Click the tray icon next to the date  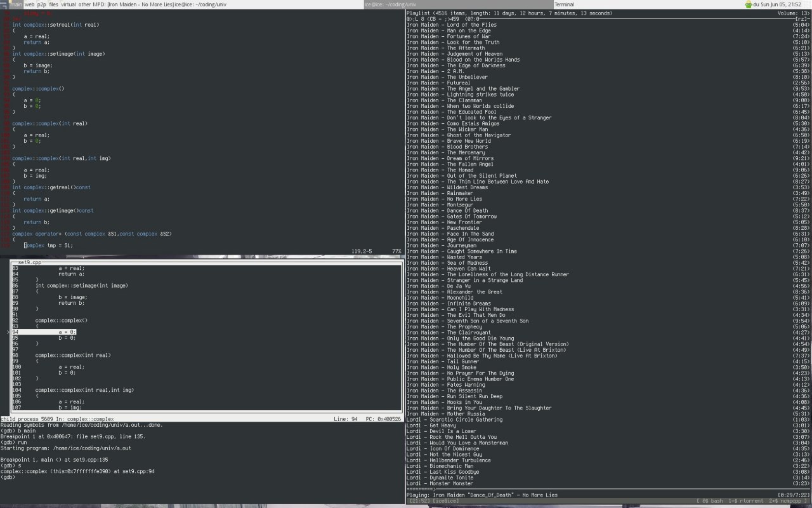[x=749, y=4]
